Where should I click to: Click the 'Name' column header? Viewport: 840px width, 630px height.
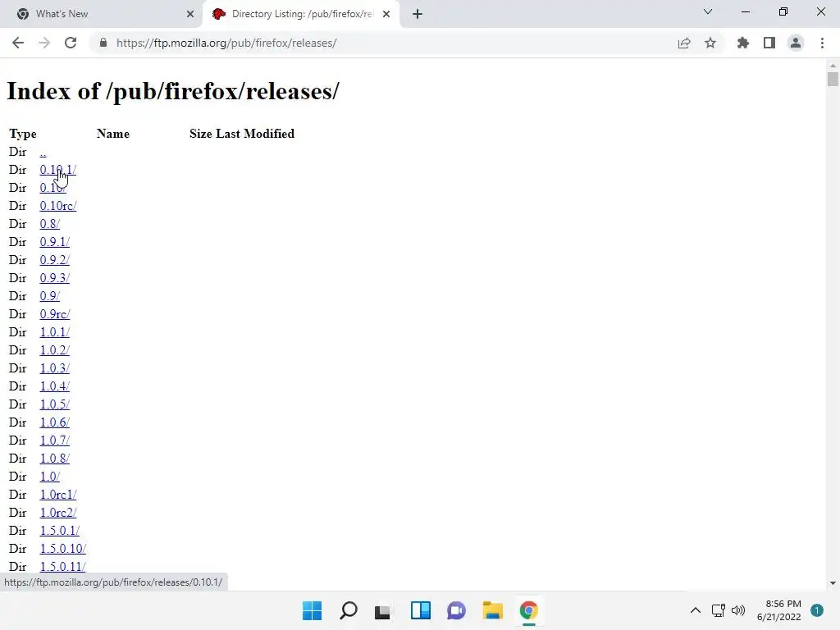[x=113, y=134]
